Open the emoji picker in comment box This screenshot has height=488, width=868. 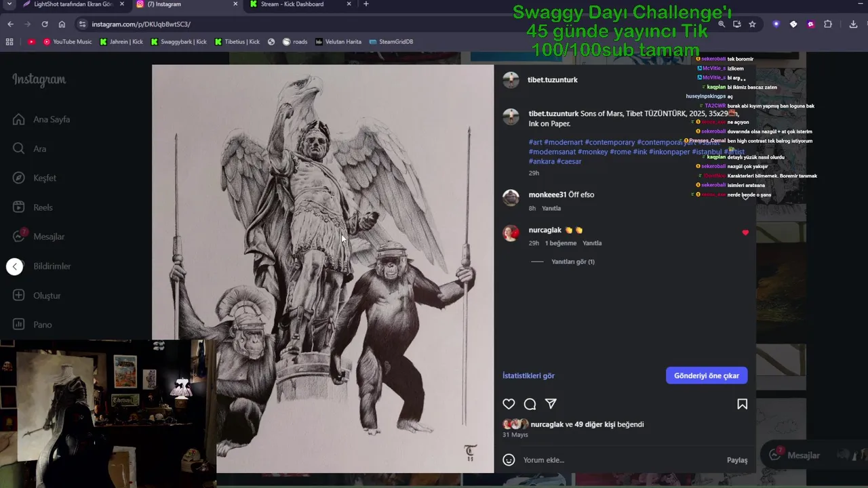[x=509, y=460]
